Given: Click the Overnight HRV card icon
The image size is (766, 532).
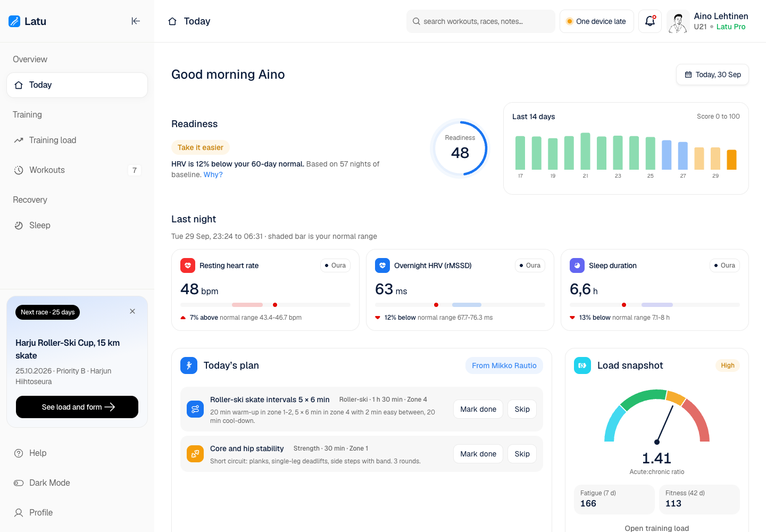Looking at the screenshot, I should 382,265.
